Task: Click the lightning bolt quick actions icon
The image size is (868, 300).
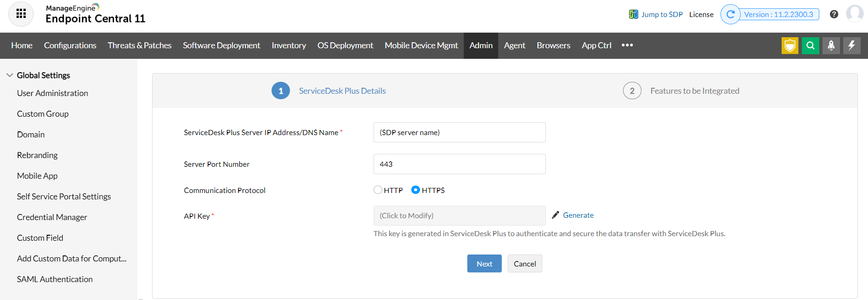Action: coord(851,45)
